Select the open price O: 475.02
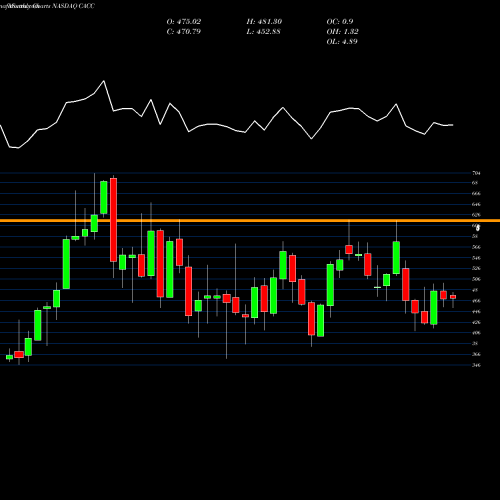This screenshot has height=500, width=500. pyautogui.click(x=184, y=22)
